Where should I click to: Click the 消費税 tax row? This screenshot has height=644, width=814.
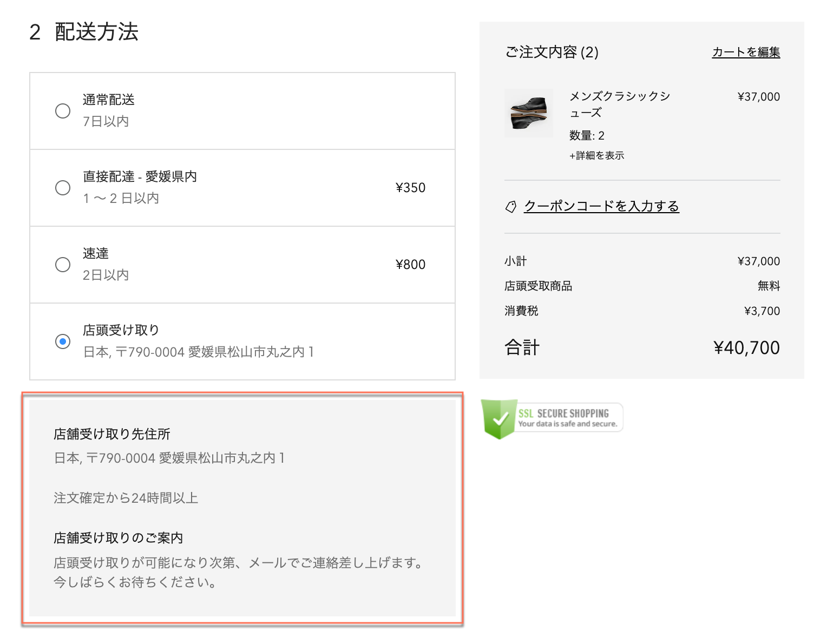521,311
